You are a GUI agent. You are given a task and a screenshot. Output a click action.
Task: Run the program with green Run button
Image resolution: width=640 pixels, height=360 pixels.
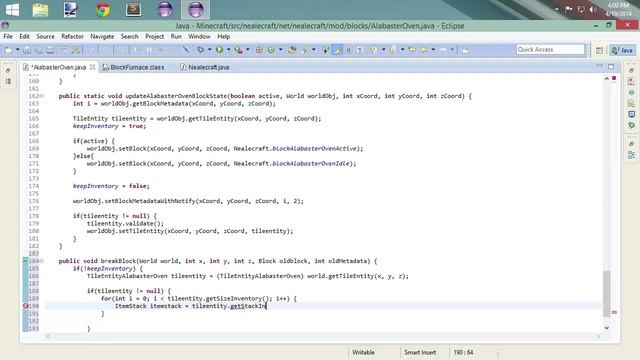219,50
